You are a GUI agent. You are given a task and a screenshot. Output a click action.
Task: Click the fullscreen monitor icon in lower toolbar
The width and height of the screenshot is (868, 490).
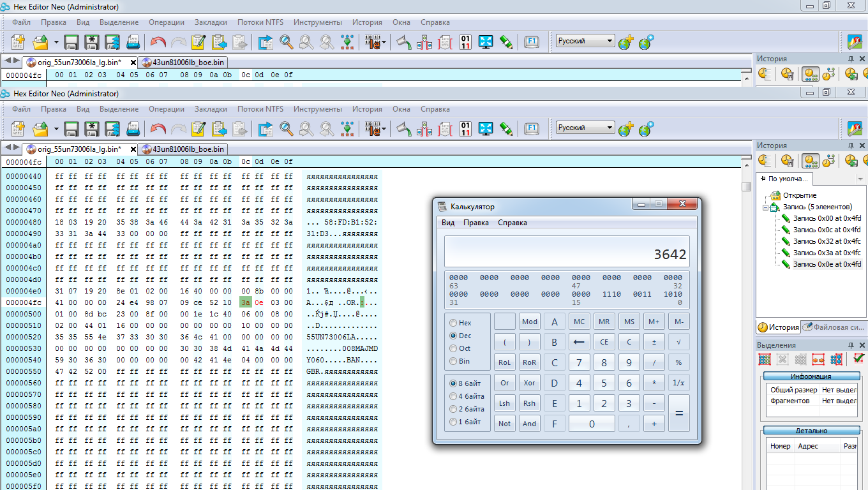click(x=486, y=130)
